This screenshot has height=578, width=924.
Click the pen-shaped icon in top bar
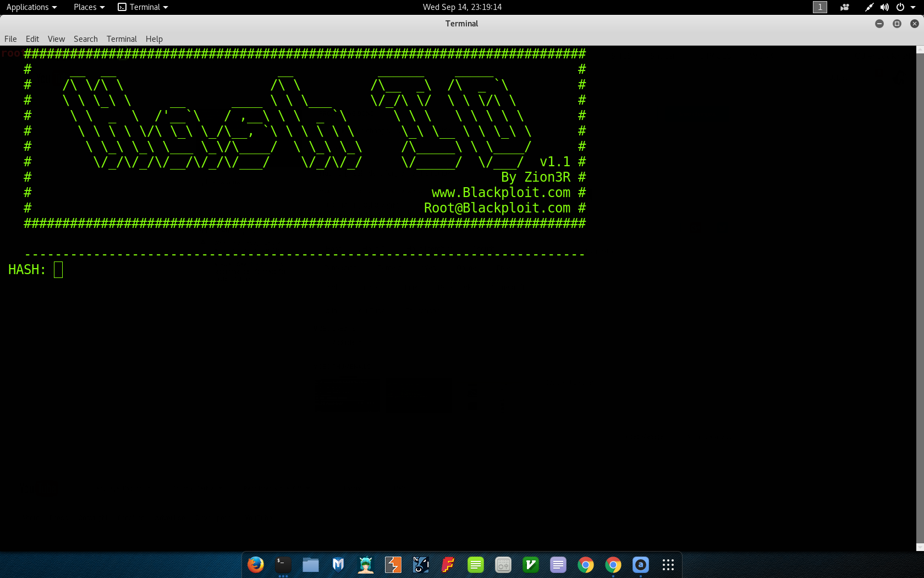click(869, 7)
